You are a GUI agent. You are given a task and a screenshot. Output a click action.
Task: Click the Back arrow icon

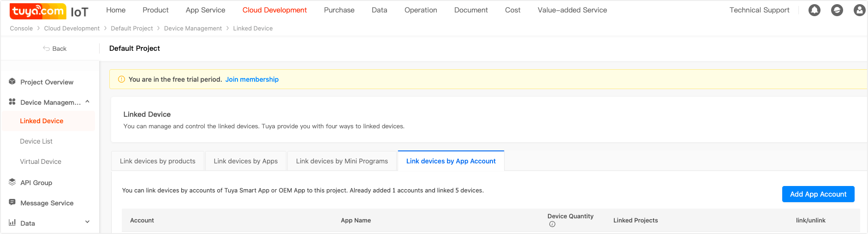[x=46, y=48]
